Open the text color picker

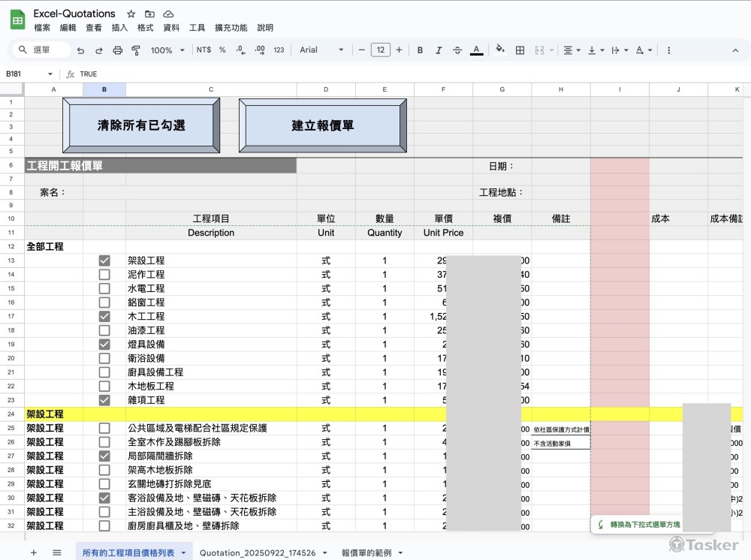(476, 50)
